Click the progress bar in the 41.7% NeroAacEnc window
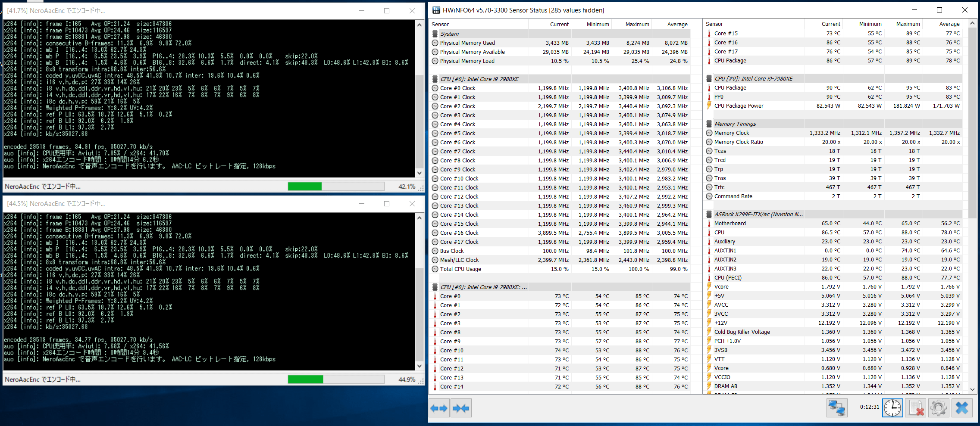Viewport: 980px width, 426px height. tap(336, 186)
